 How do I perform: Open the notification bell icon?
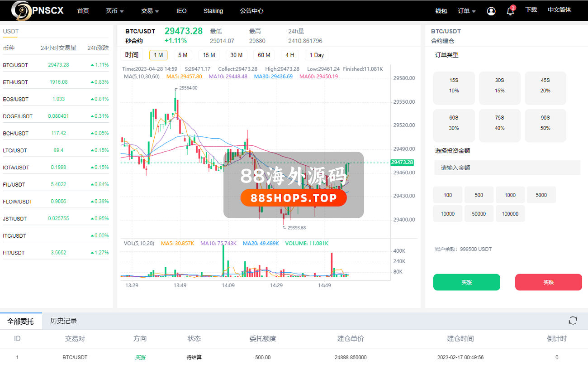pos(510,11)
